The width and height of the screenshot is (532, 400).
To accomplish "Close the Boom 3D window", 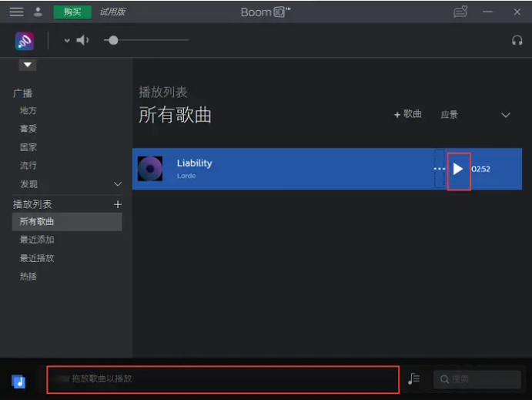I will coord(517,12).
